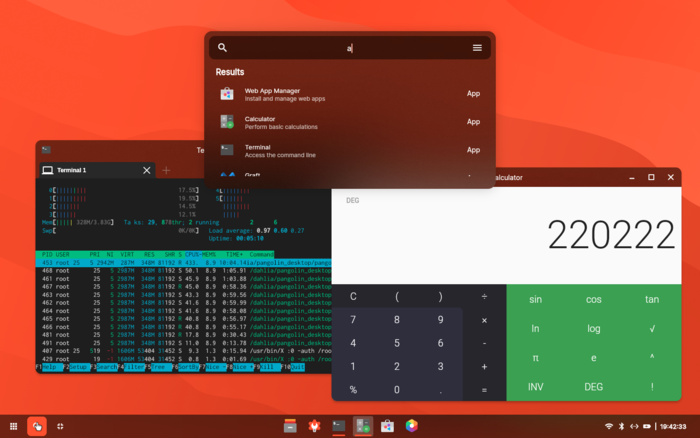Open Web App Manager in taskbar
700x438 pixels.
coord(387,426)
